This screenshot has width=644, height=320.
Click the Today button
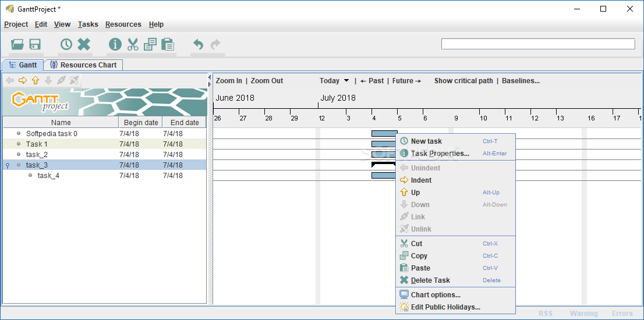click(330, 81)
